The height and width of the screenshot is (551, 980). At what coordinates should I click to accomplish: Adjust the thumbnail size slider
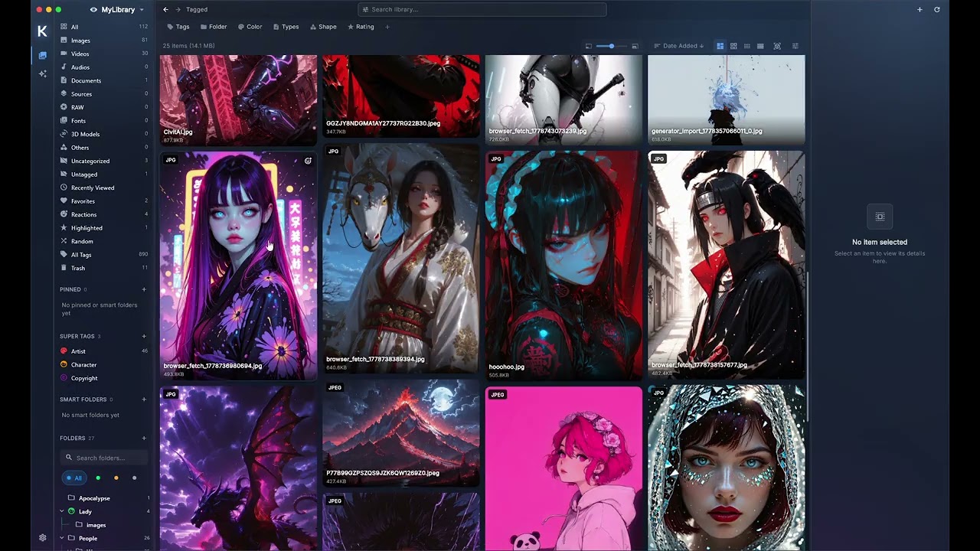611,46
